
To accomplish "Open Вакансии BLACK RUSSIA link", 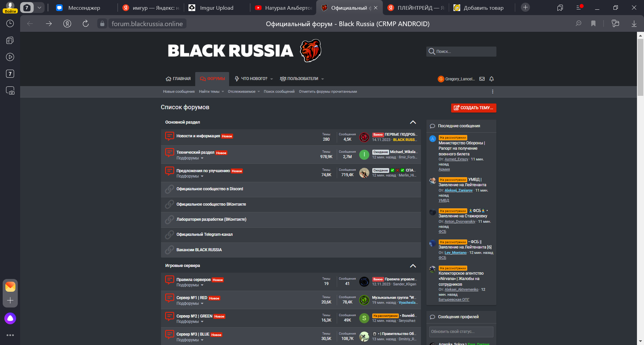I will pyautogui.click(x=199, y=250).
